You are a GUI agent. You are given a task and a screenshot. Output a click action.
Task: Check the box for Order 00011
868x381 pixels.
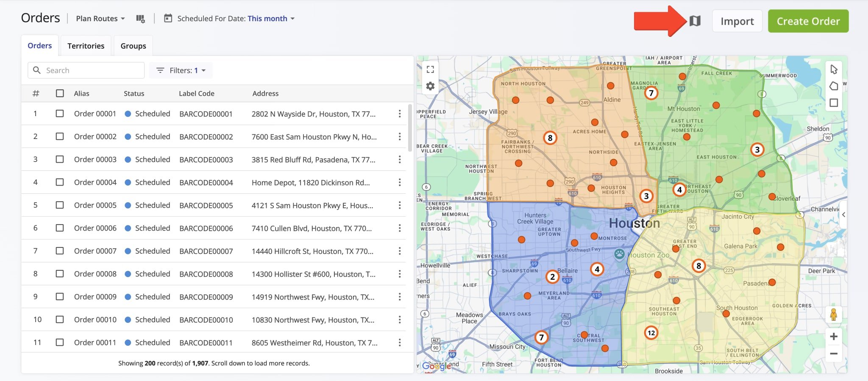pos(60,342)
